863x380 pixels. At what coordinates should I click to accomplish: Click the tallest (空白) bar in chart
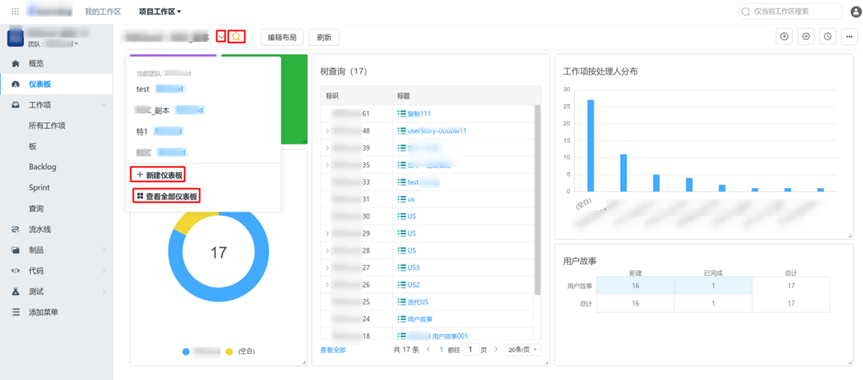click(x=591, y=145)
